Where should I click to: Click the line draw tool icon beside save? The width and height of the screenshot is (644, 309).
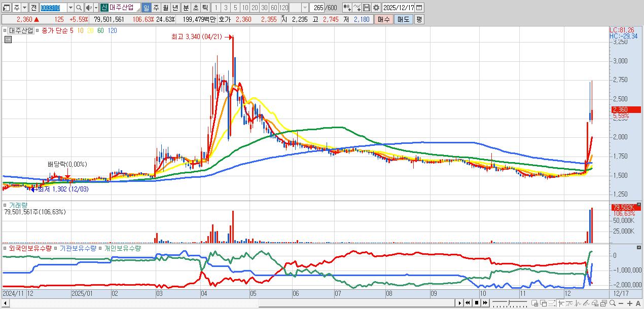tap(356, 8)
